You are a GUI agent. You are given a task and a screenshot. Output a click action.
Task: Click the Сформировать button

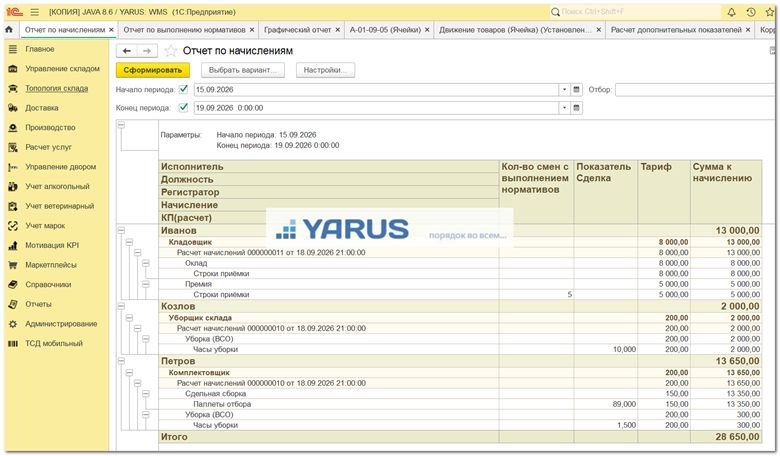pyautogui.click(x=153, y=70)
